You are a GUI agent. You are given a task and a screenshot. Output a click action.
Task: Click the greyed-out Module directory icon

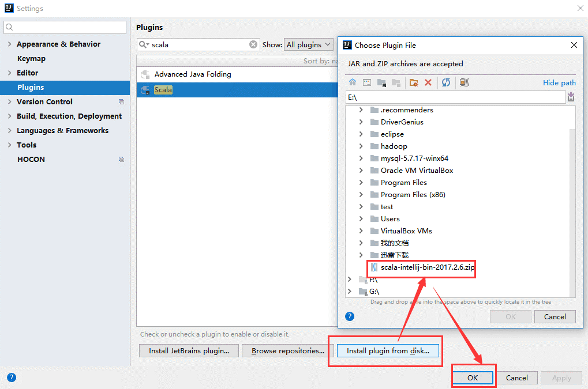pos(396,82)
